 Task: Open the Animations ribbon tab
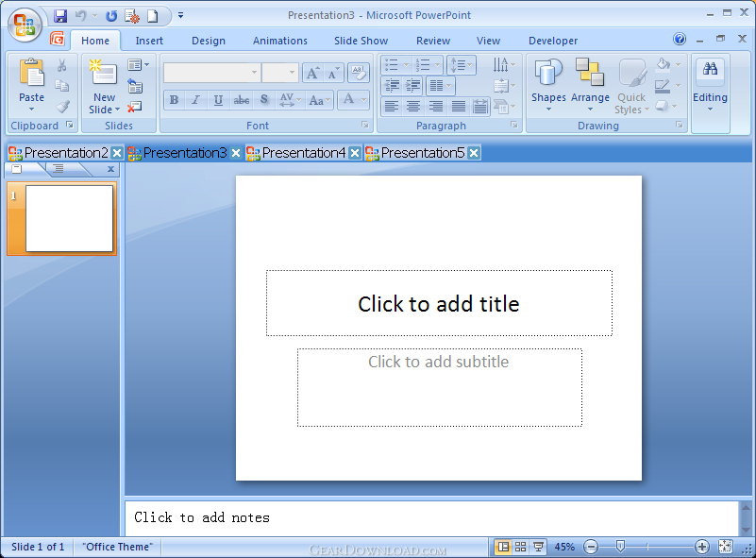coord(280,41)
